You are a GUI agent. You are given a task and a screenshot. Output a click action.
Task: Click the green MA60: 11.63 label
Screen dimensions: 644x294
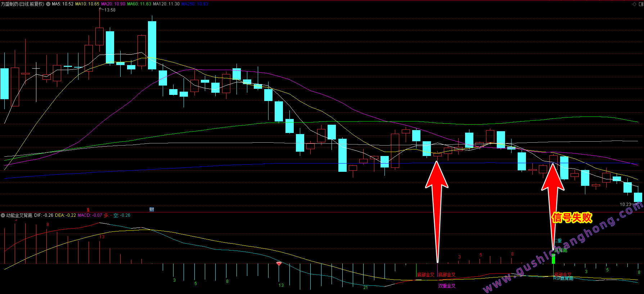139,4
